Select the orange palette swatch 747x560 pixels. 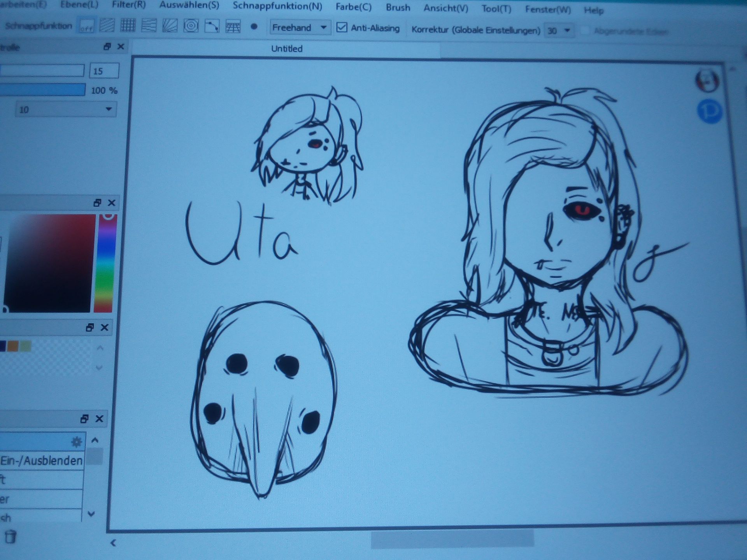[13, 346]
